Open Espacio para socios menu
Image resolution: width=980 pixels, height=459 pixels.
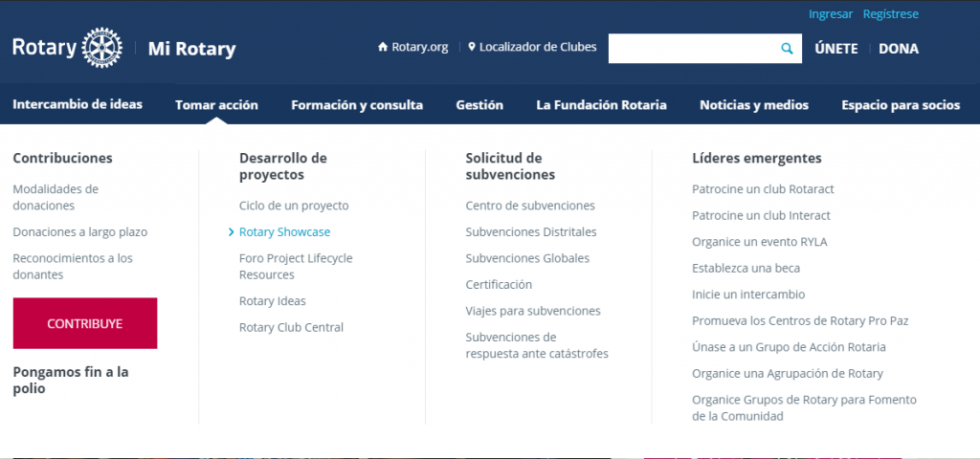click(901, 105)
